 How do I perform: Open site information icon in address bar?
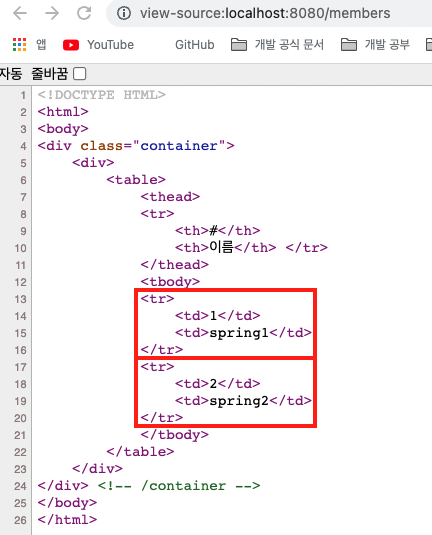point(124,14)
